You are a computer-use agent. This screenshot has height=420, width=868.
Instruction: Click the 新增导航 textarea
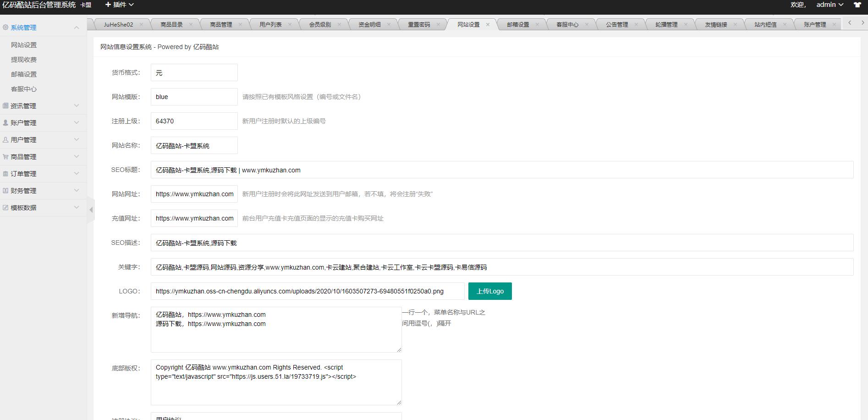[x=276, y=330]
